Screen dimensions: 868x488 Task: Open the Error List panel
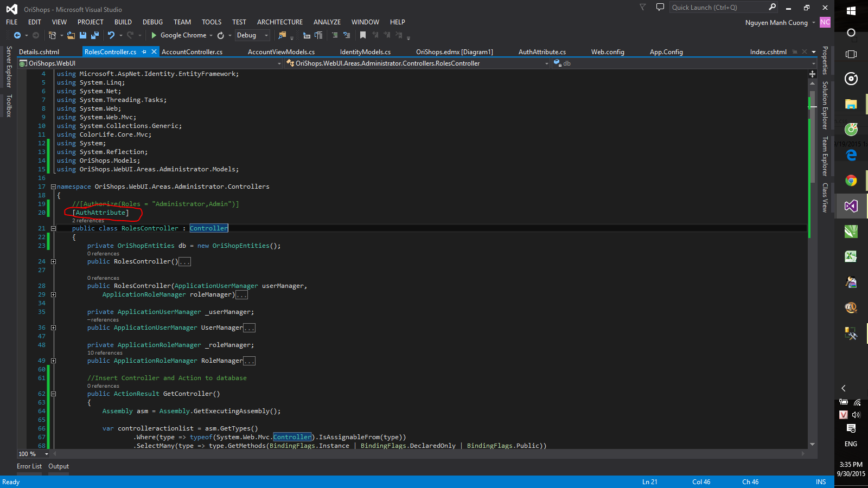point(29,466)
